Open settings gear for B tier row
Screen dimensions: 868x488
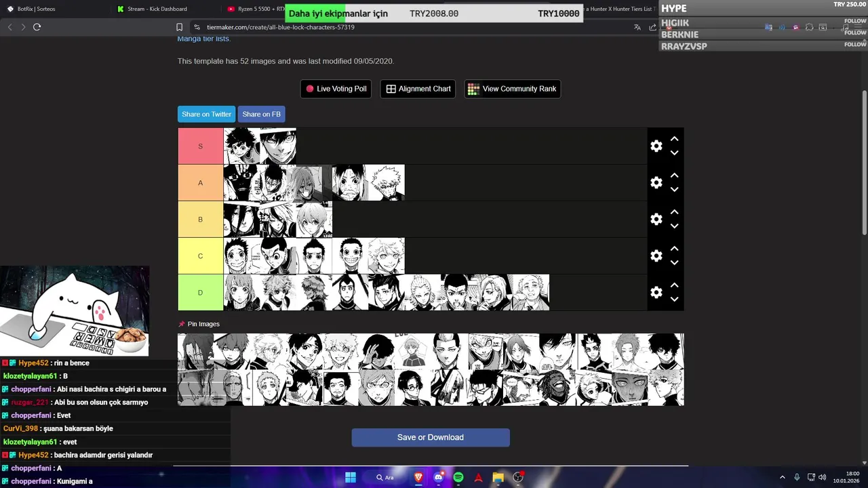(x=656, y=219)
